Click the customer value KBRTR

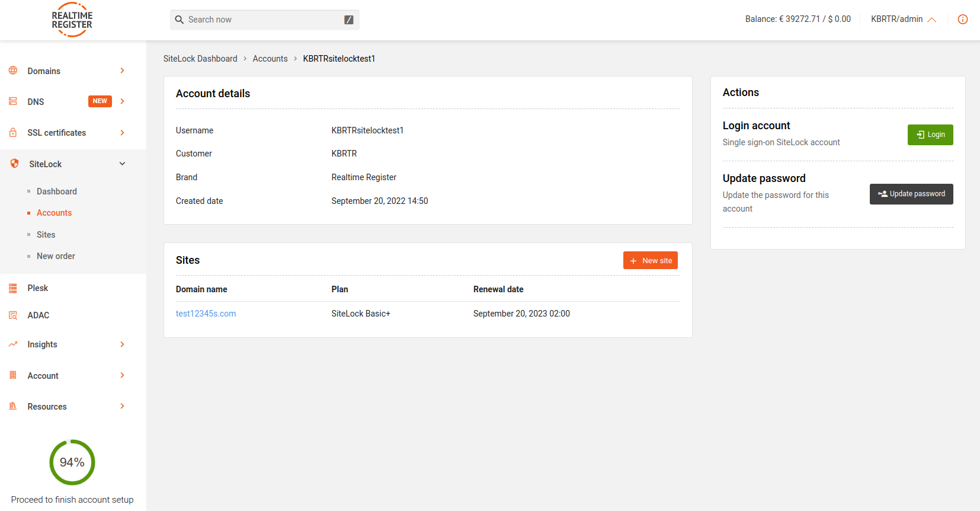344,154
